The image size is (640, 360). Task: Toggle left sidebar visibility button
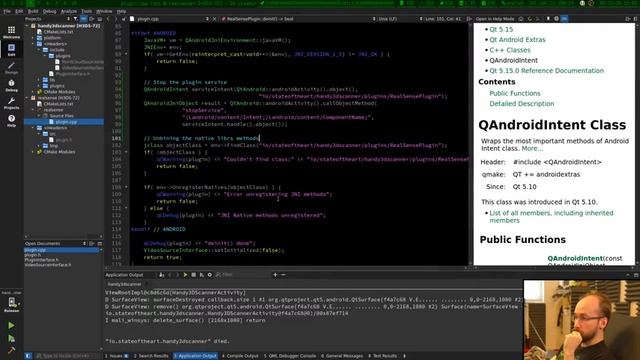point(28,356)
